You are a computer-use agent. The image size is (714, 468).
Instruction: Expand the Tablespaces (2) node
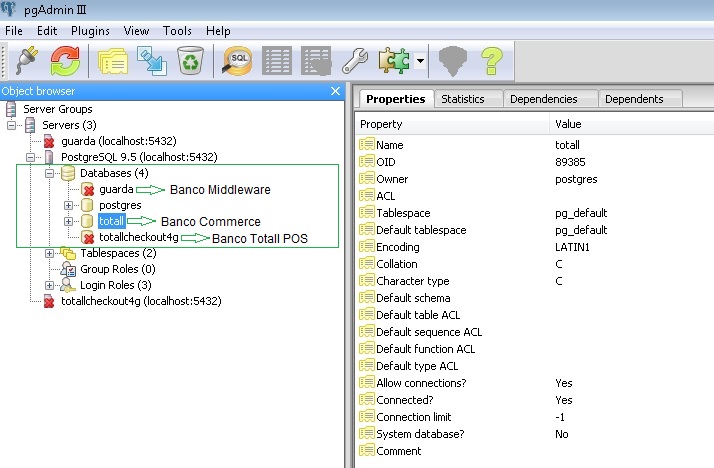click(x=49, y=253)
